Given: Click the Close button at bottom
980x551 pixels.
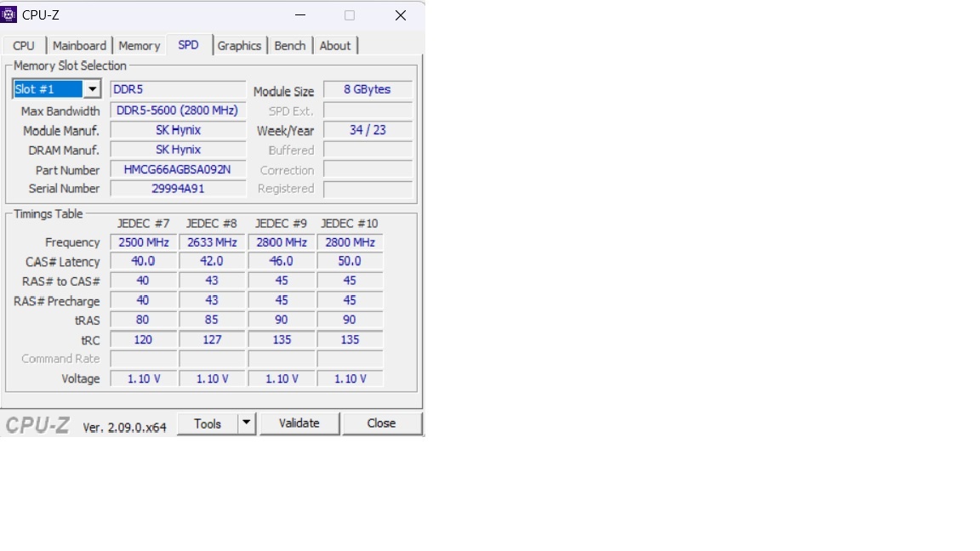Looking at the screenshot, I should pos(381,423).
